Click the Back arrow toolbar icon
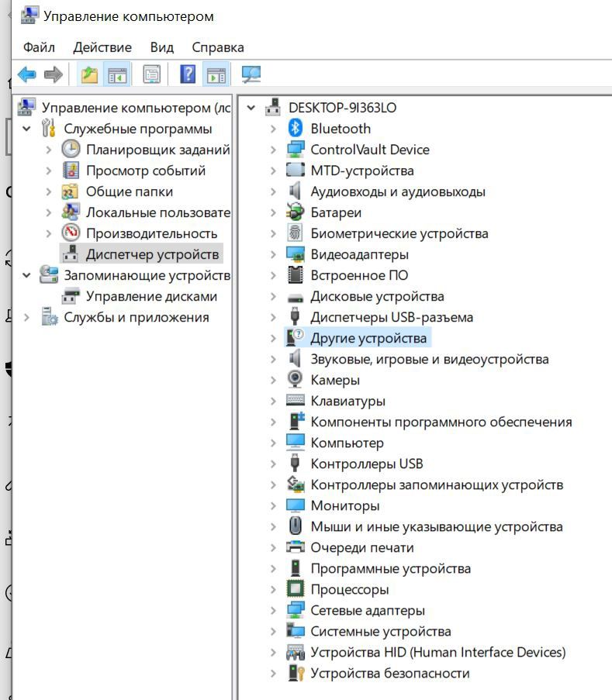This screenshot has height=700, width=612. (x=27, y=74)
